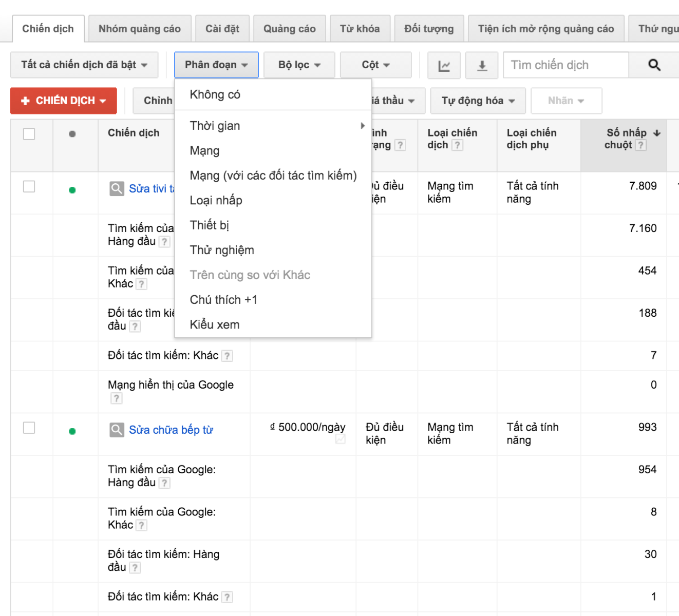Open the Cột dropdown

point(375,65)
